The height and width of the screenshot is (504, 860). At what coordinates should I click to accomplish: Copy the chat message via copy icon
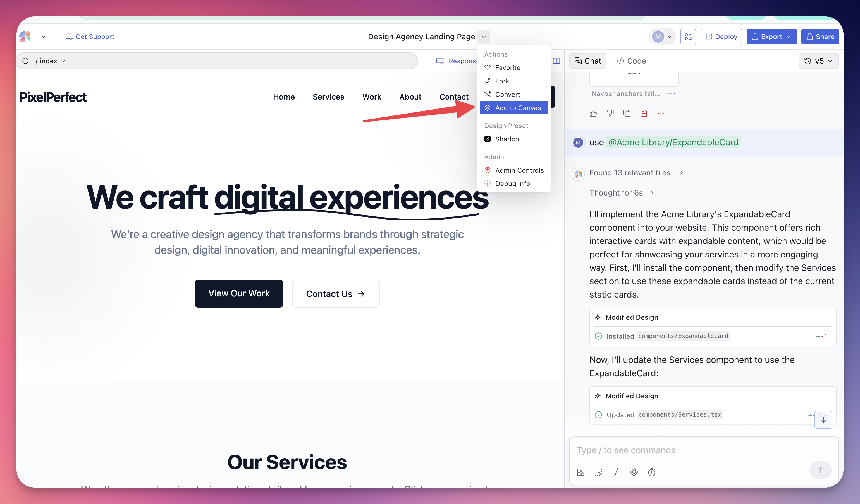click(x=627, y=113)
